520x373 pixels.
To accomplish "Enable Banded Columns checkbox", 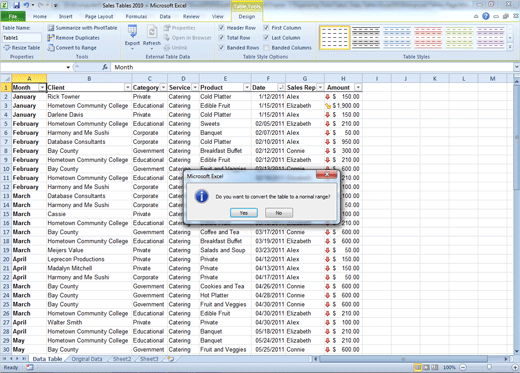I will click(x=266, y=48).
